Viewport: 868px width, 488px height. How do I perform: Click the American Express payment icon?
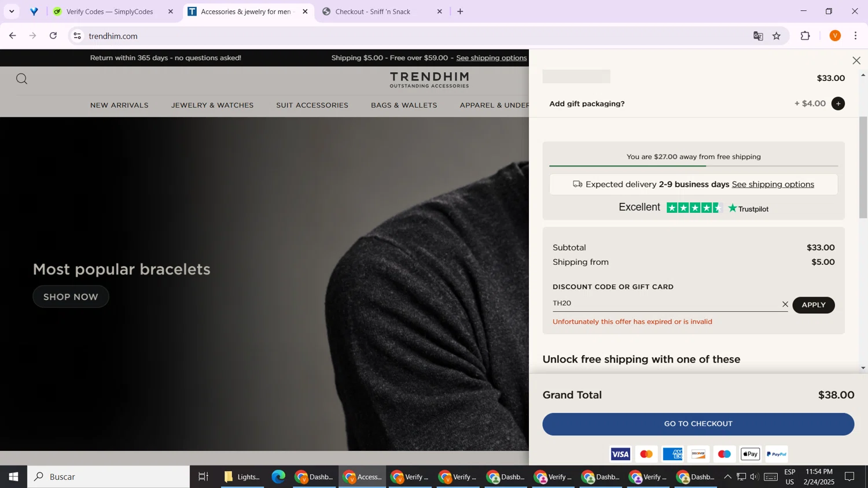[672, 454]
